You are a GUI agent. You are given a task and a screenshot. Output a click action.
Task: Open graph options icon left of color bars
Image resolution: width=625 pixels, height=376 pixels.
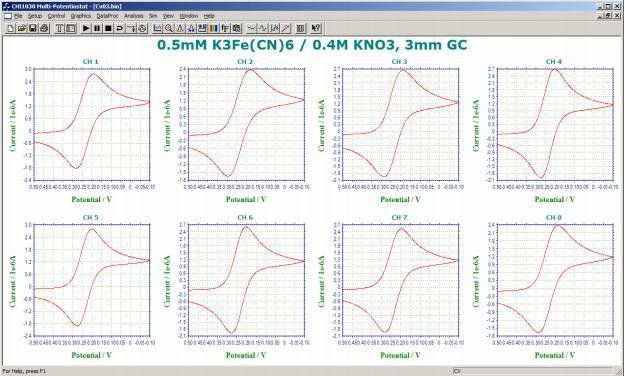click(202, 28)
